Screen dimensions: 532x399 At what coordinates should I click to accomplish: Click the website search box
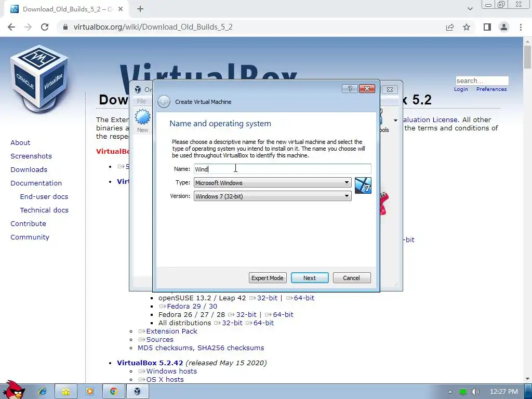click(482, 81)
